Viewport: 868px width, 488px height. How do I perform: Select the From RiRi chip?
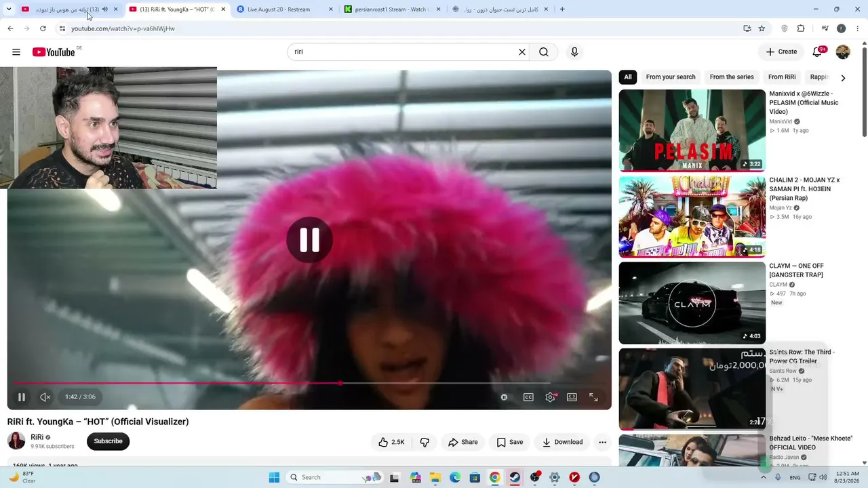click(782, 77)
